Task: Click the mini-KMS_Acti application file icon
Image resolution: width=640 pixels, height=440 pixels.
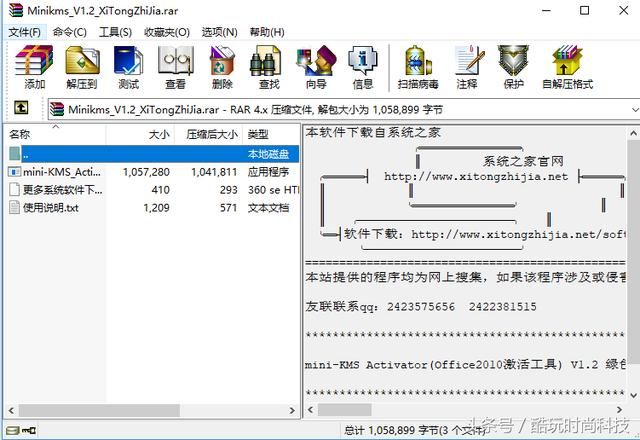Action: pos(15,172)
